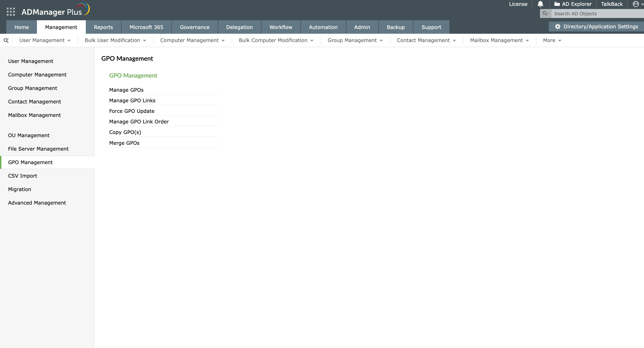Expand the User Management dropdown
The image size is (644, 348).
[45, 40]
